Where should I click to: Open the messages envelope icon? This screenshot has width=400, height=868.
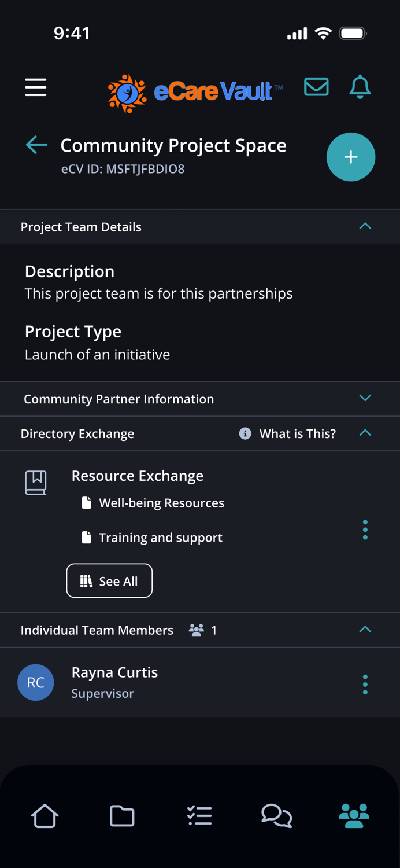tap(316, 87)
